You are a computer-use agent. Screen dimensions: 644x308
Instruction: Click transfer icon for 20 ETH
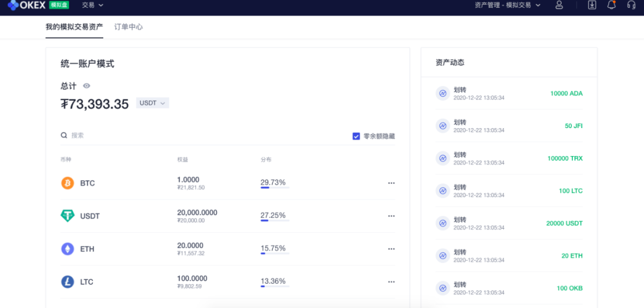point(442,256)
